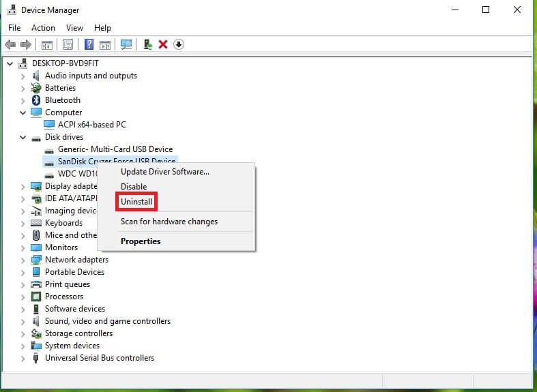The width and height of the screenshot is (537, 392).
Task: Click the Forward arrow in toolbar
Action: tap(26, 44)
